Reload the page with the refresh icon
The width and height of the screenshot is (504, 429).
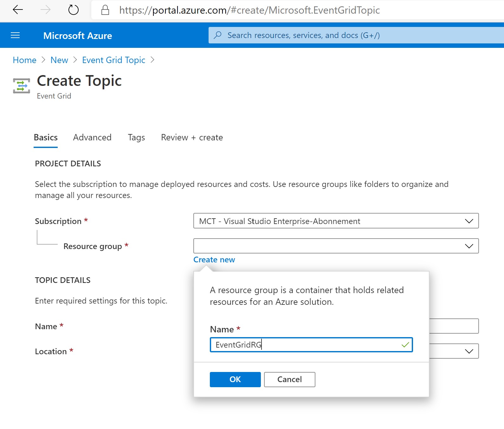(74, 10)
